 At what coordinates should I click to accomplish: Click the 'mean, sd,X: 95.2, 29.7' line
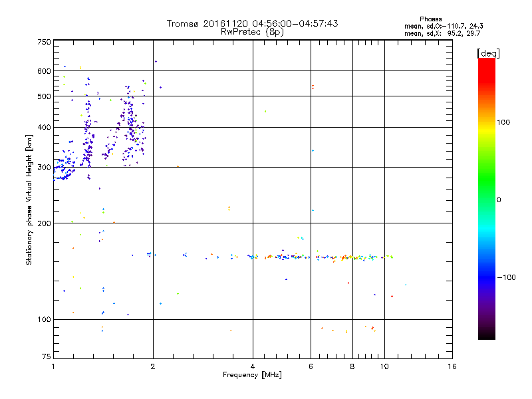coord(442,34)
